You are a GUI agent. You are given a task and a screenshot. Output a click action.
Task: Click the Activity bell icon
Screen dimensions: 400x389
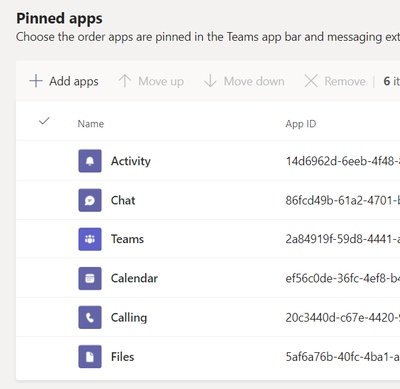(x=90, y=161)
